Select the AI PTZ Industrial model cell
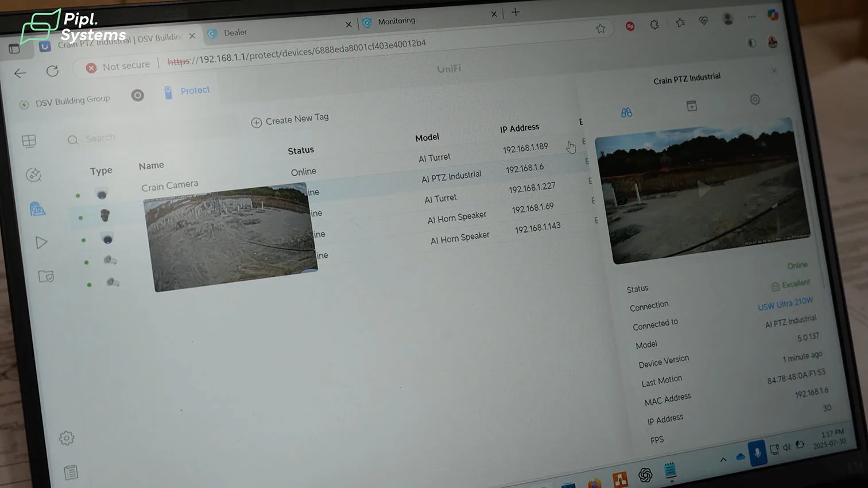The image size is (868, 488). pos(451,177)
